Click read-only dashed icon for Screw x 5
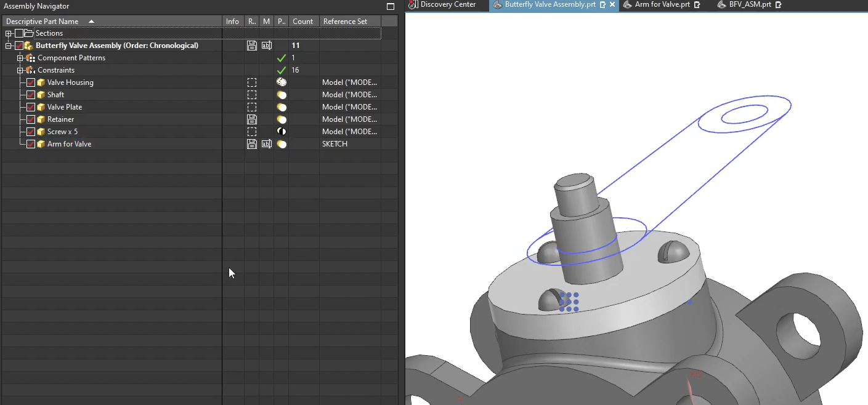Image resolution: width=868 pixels, height=405 pixels. pyautogui.click(x=251, y=132)
